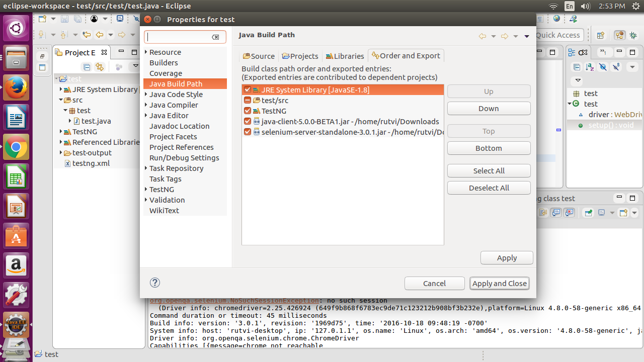The width and height of the screenshot is (644, 362).
Task: Open the Libraries tab
Action: click(345, 56)
